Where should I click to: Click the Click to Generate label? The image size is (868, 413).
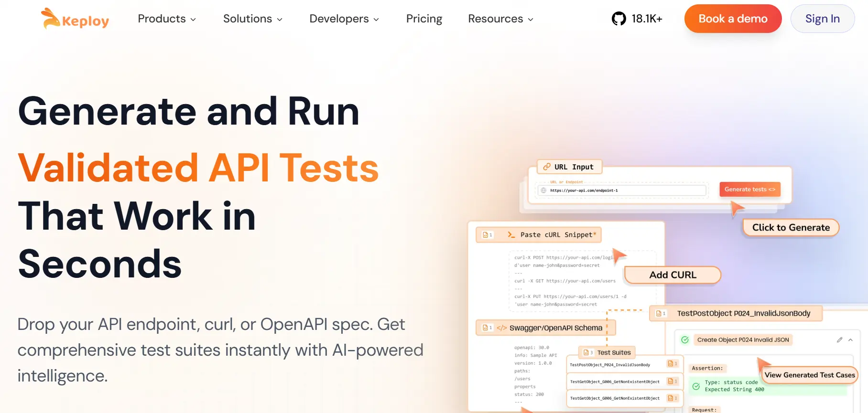tap(791, 227)
